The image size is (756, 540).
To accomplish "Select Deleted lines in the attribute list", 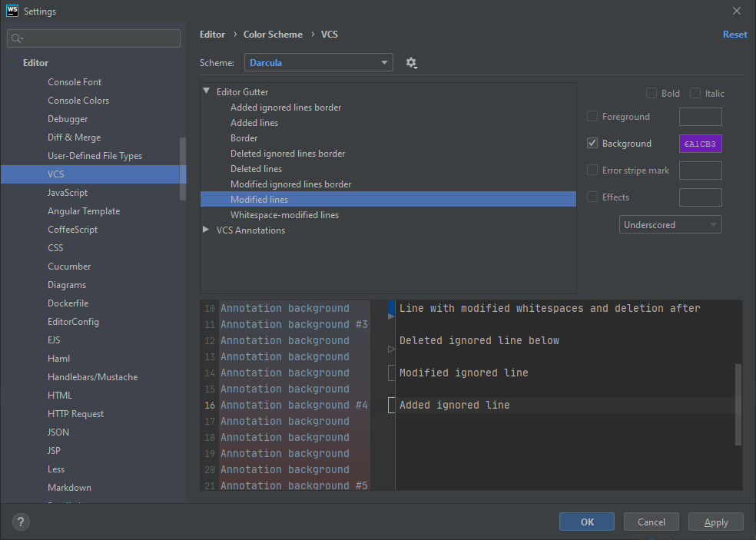I will [256, 169].
